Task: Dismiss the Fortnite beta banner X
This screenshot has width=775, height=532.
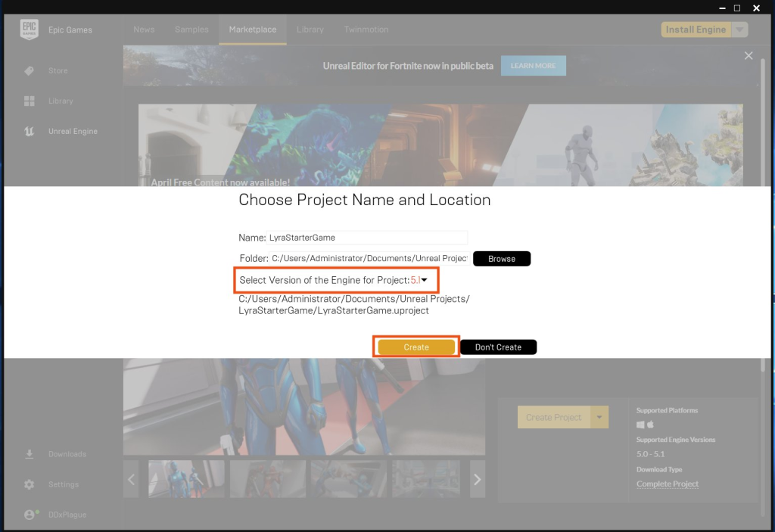Action: [x=749, y=56]
